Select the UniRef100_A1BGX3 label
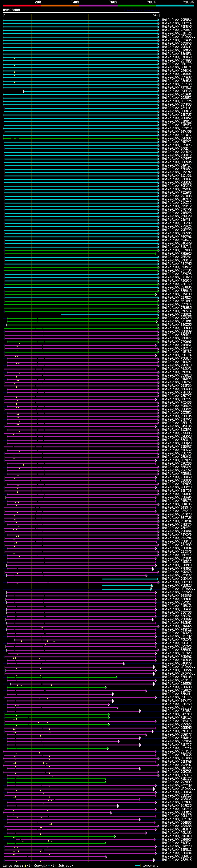The width and height of the screenshot is (197, 868). (x=177, y=606)
